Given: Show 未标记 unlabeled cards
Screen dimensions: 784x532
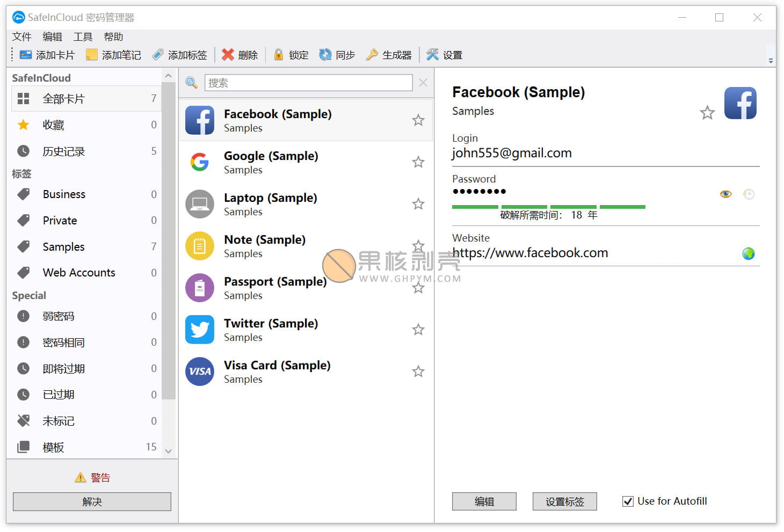Looking at the screenshot, I should click(86, 421).
